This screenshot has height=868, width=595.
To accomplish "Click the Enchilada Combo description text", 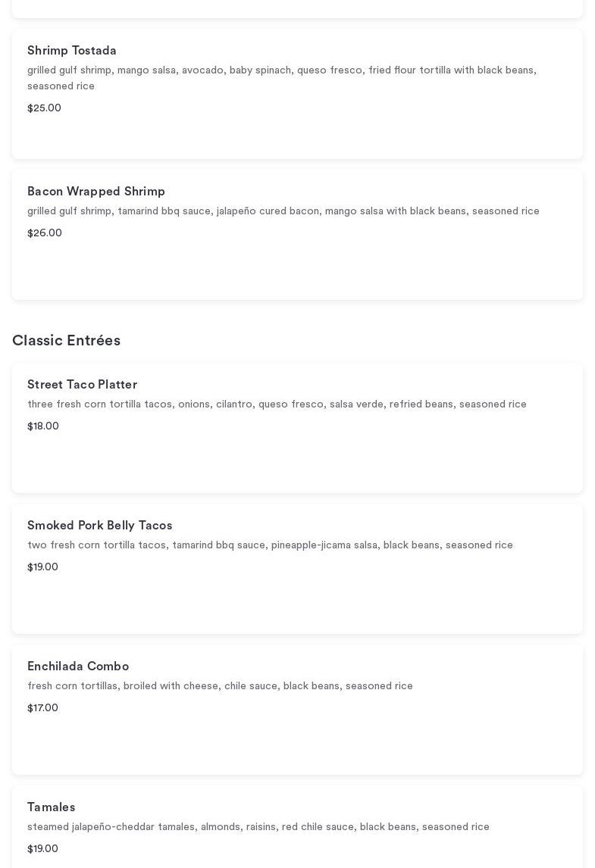I will pyautogui.click(x=220, y=686).
